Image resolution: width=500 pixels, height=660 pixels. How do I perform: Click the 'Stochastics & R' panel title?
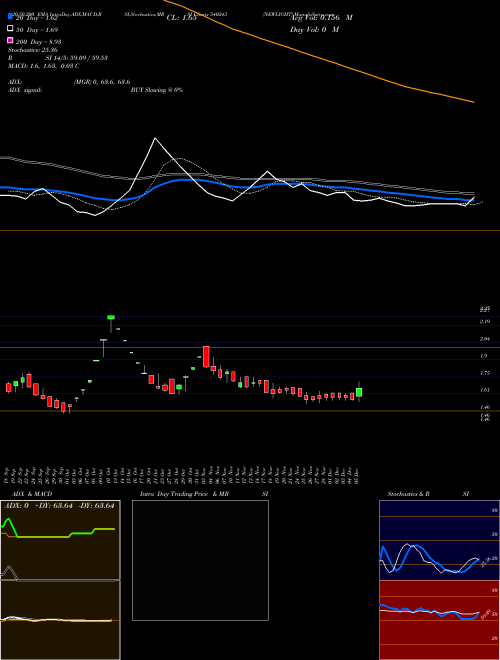(409, 494)
